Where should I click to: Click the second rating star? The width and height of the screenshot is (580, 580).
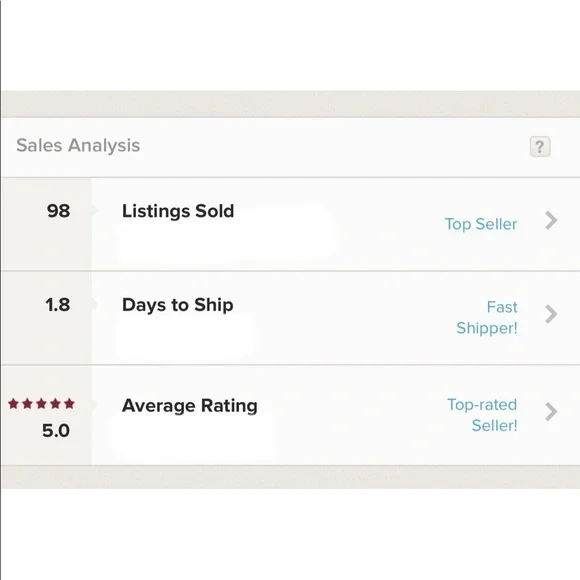[x=27, y=404]
